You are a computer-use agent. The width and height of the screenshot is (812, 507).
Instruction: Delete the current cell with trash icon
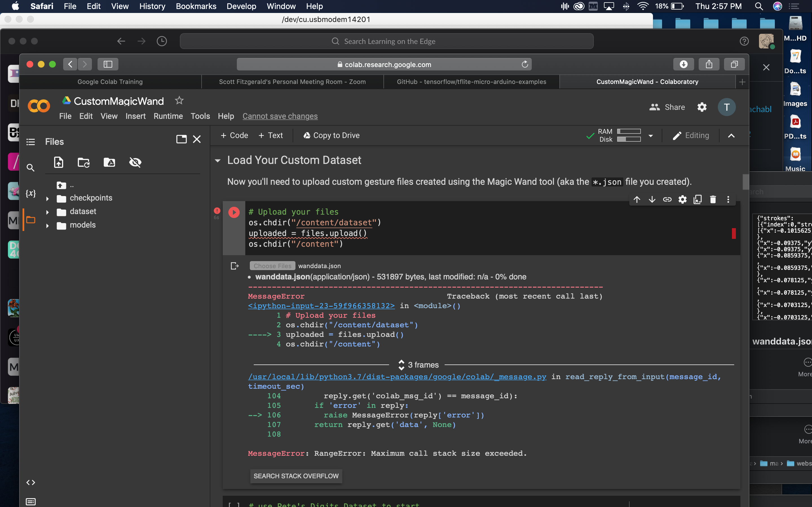(713, 199)
